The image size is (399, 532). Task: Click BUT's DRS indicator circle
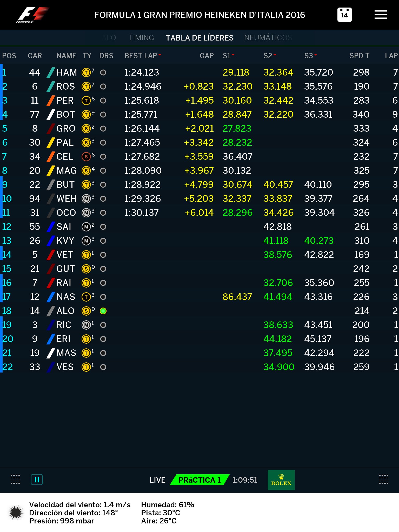click(x=103, y=185)
